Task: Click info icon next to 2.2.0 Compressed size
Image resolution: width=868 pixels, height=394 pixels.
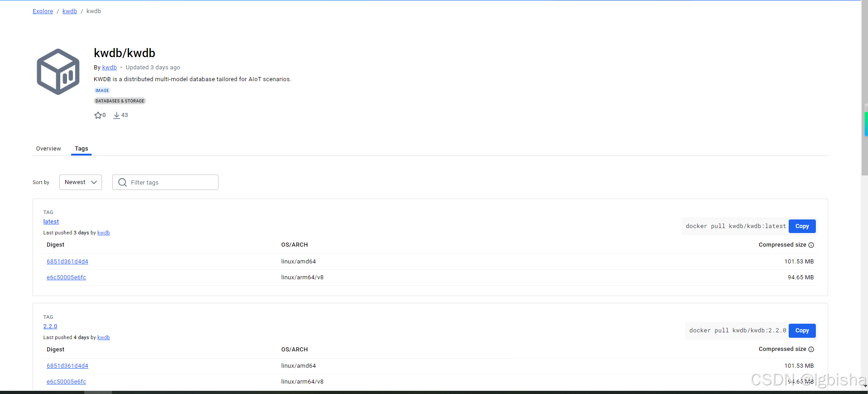Action: 811,349
